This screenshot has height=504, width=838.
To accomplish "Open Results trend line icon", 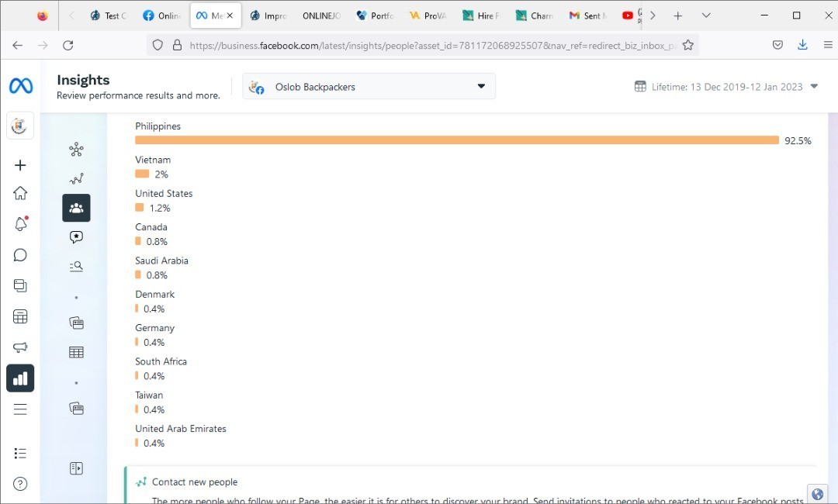I will click(76, 178).
